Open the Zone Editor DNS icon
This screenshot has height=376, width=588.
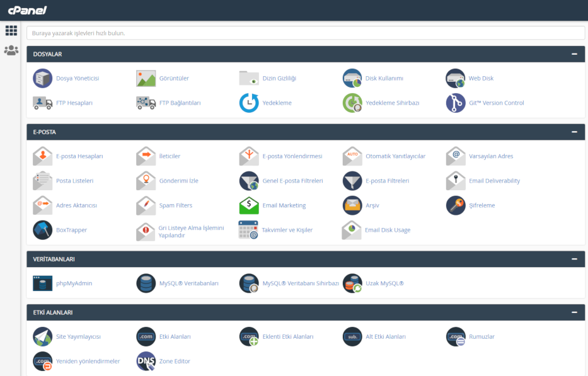146,361
